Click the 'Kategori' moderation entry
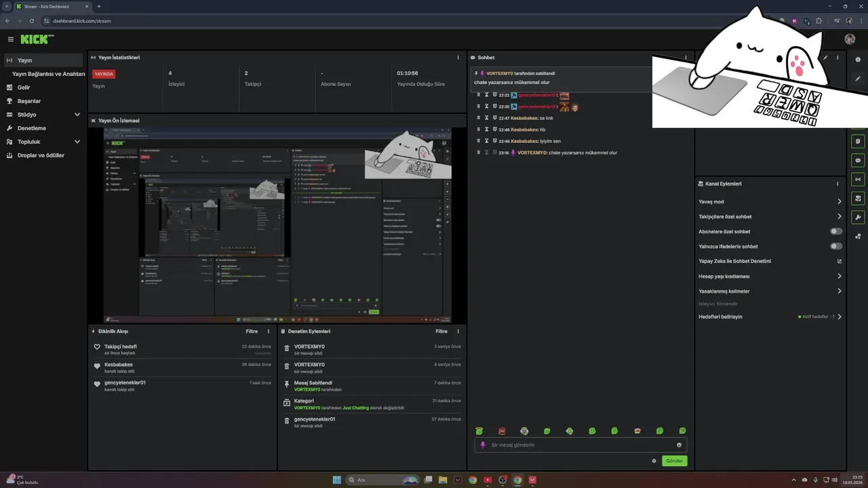 (x=372, y=404)
